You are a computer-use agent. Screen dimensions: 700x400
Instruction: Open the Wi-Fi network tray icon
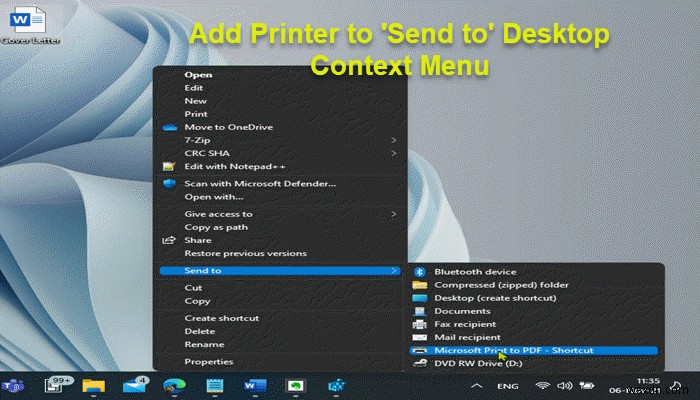pyautogui.click(x=542, y=386)
